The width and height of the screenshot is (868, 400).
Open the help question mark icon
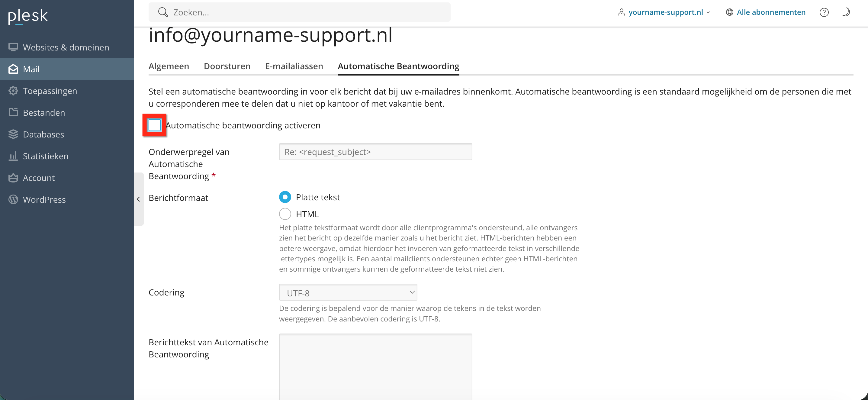pos(824,12)
